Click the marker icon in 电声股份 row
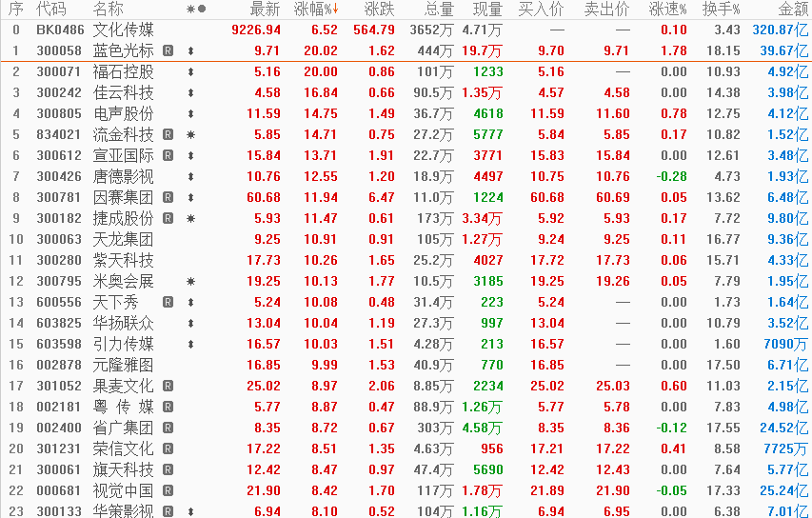Viewport: 812px width, 518px height. pyautogui.click(x=190, y=114)
